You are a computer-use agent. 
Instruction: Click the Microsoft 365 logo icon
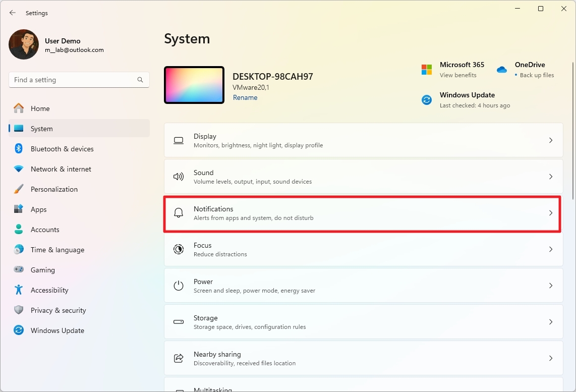(x=427, y=70)
